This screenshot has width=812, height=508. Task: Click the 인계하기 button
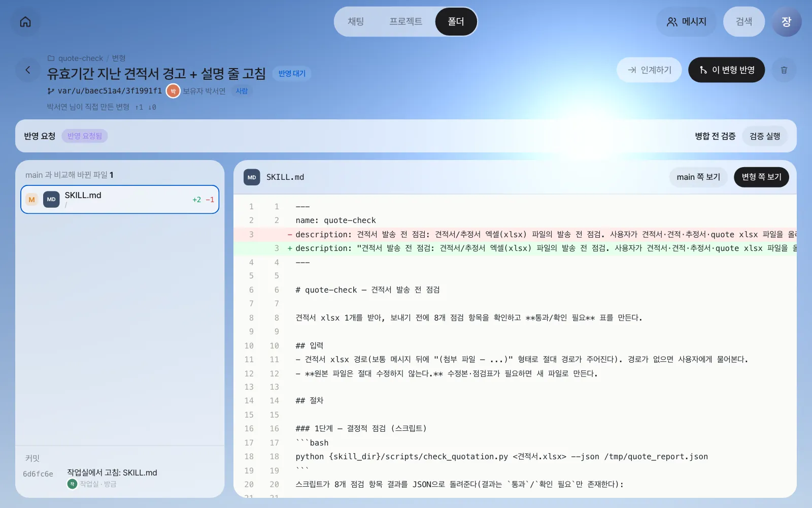tap(649, 70)
